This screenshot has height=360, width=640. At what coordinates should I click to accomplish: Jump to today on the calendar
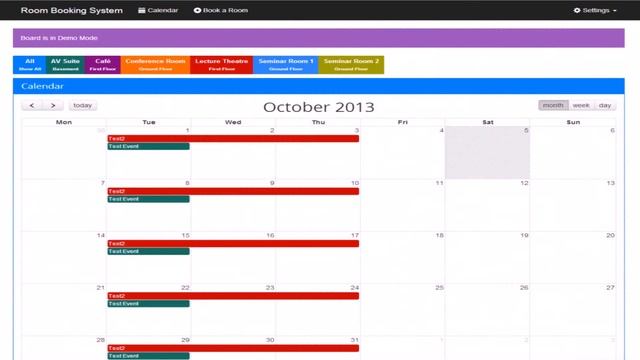[82, 105]
